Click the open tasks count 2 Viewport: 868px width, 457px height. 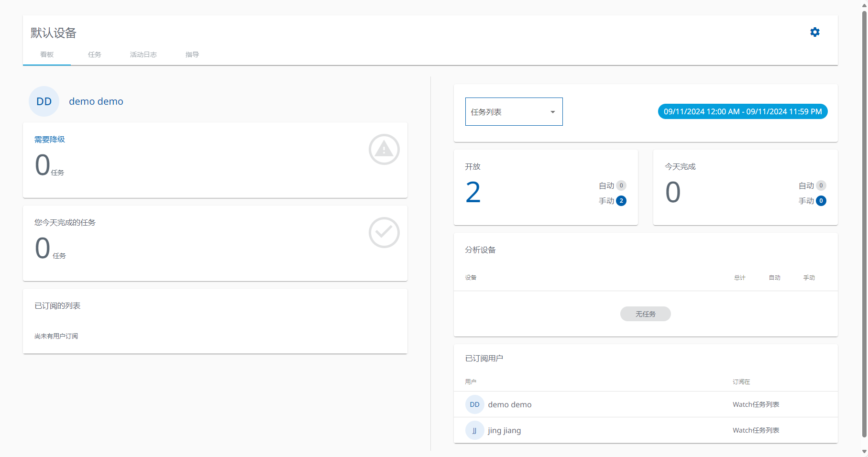click(x=473, y=192)
